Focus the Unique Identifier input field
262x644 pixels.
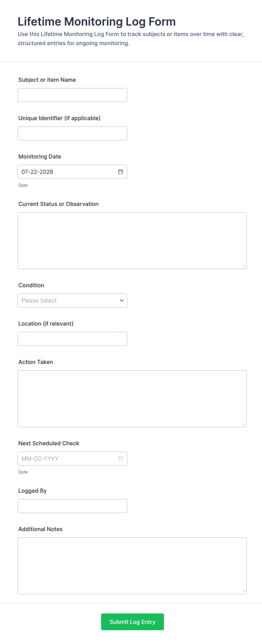coord(72,133)
